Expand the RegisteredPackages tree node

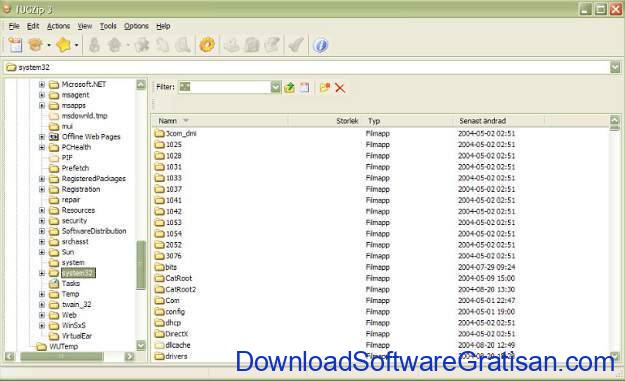42,179
